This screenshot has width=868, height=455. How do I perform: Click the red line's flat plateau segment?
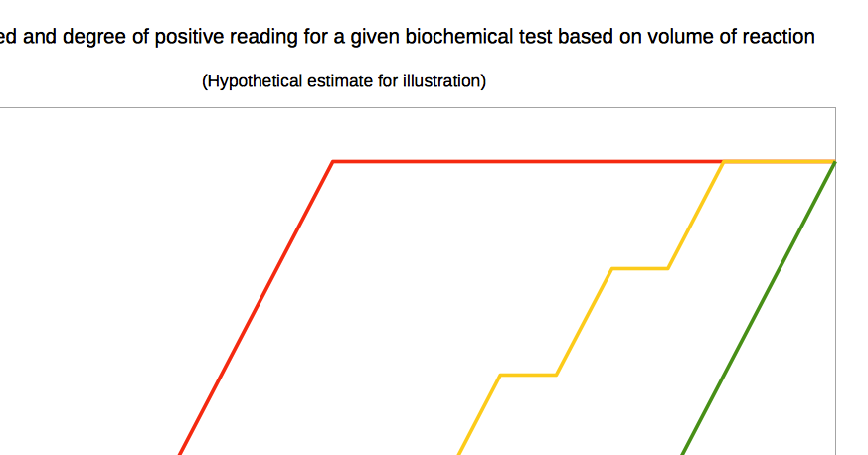point(528,161)
